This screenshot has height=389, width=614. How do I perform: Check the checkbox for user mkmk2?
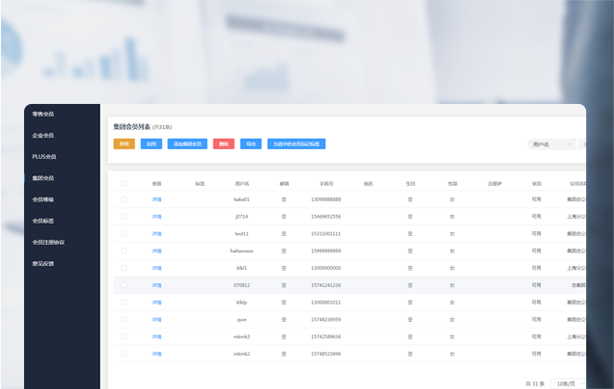tap(124, 353)
